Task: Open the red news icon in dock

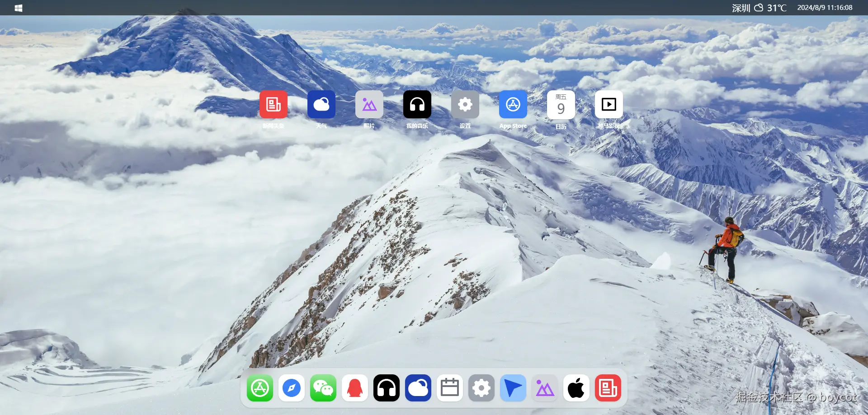Action: click(608, 388)
